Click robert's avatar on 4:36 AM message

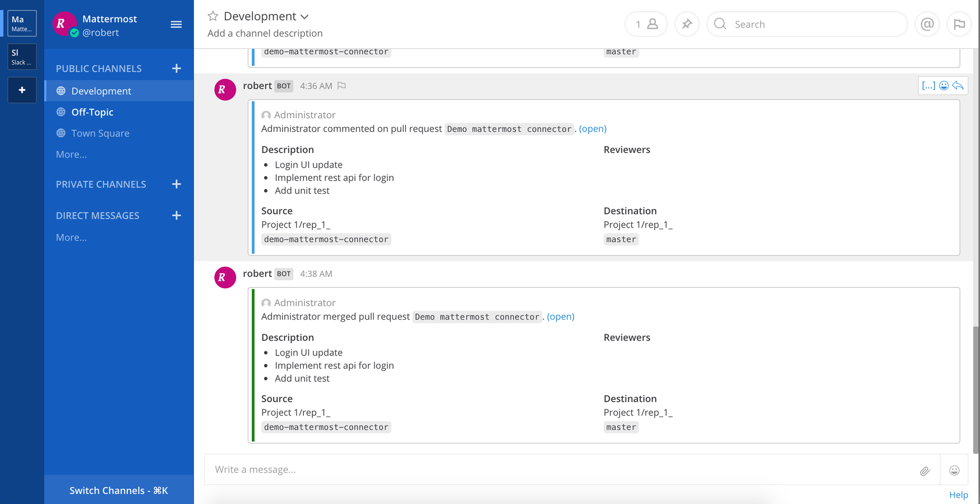click(x=225, y=90)
